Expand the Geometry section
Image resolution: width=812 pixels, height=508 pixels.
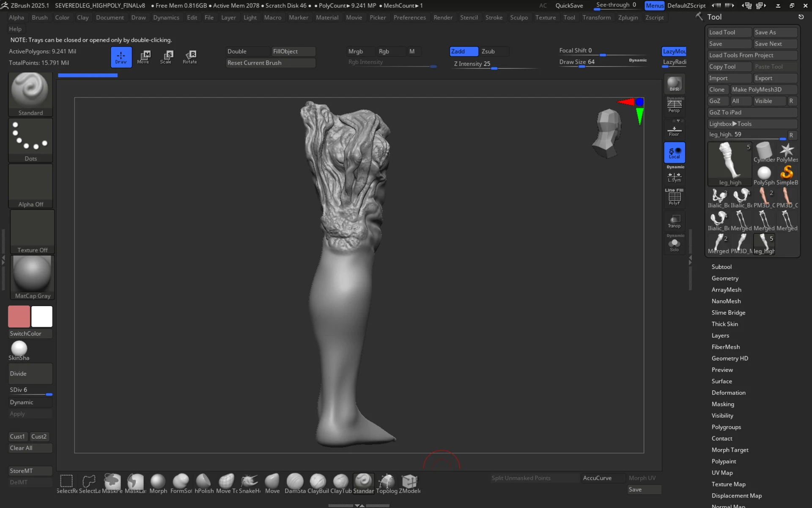click(x=725, y=278)
